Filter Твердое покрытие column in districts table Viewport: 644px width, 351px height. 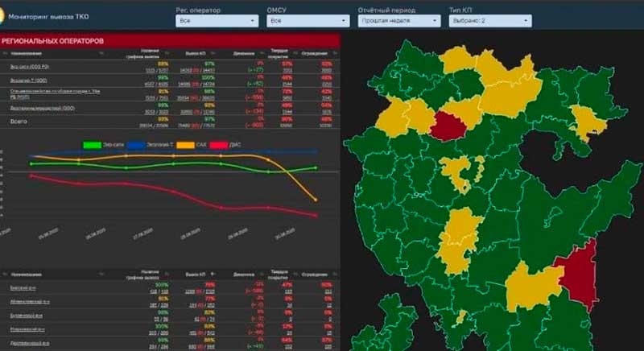(x=295, y=275)
